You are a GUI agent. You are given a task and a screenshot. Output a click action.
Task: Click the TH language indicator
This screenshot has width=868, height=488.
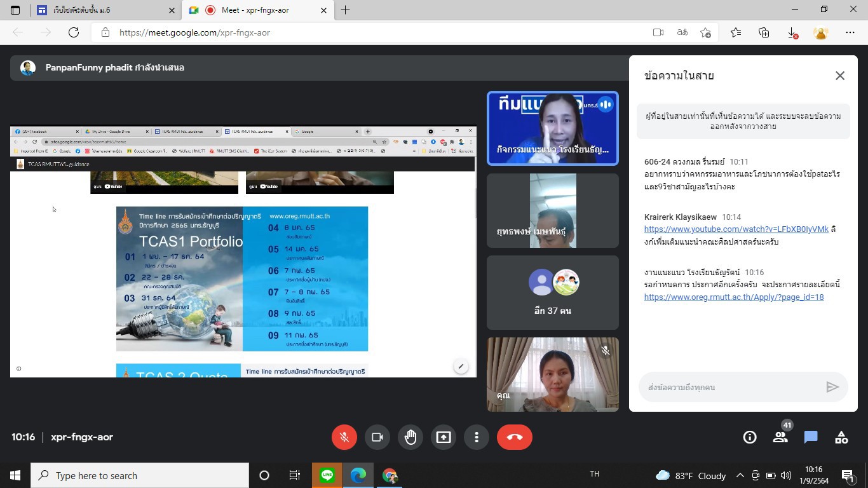click(x=595, y=474)
